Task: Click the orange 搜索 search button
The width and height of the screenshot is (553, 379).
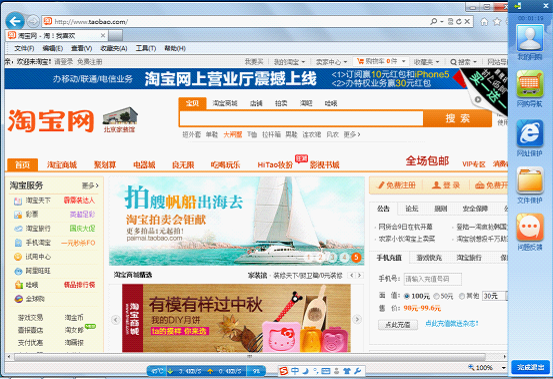Action: 457,118
